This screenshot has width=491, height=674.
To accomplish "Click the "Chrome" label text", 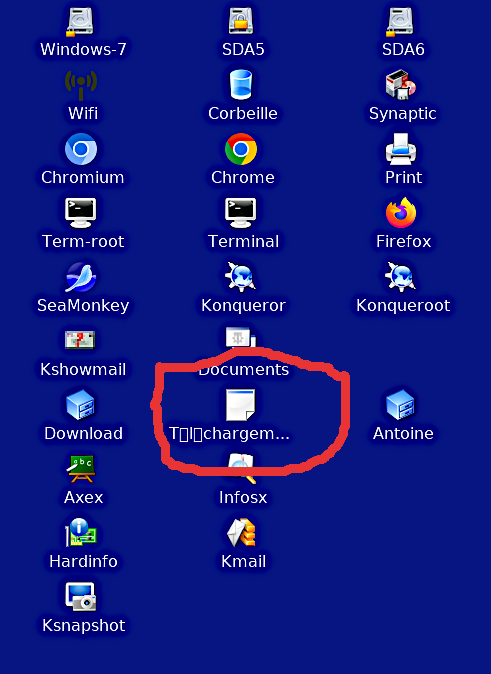I will [243, 177].
